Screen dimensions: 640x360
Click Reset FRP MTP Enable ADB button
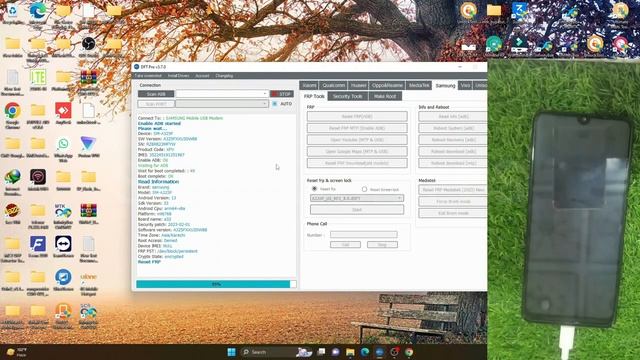[x=357, y=128]
